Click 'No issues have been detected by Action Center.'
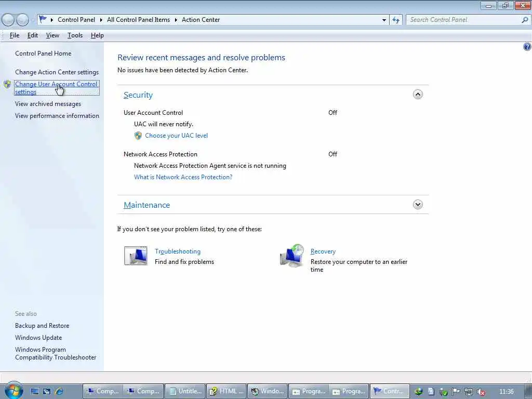Image resolution: width=532 pixels, height=399 pixels. point(182,70)
